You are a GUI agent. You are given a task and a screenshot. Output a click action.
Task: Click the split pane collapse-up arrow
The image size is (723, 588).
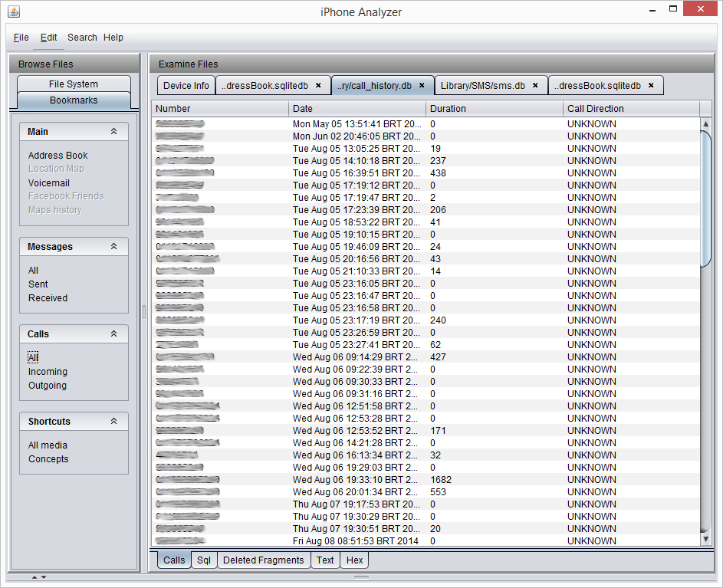pos(35,577)
